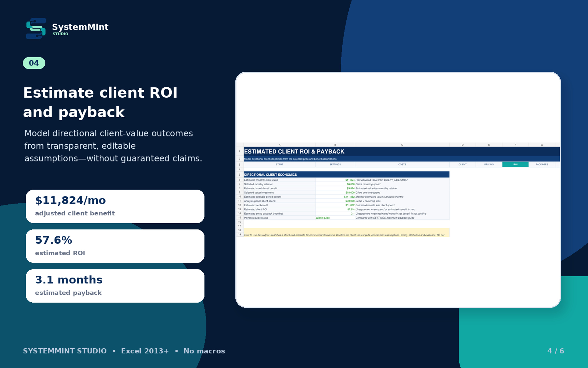Select the $5,824 net benefit cell
The image size is (588, 368).
click(335, 188)
